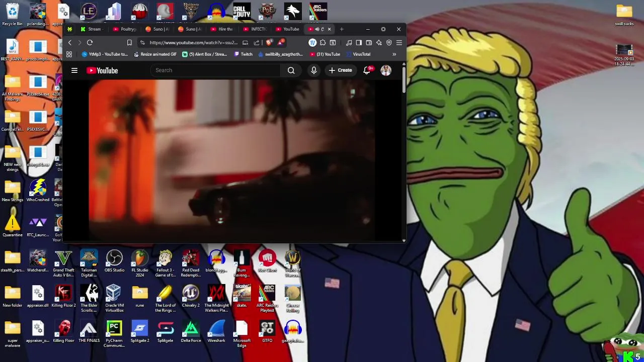Open Leo AI sparkle icon in toolbar
This screenshot has width=644, height=362.
(x=379, y=43)
